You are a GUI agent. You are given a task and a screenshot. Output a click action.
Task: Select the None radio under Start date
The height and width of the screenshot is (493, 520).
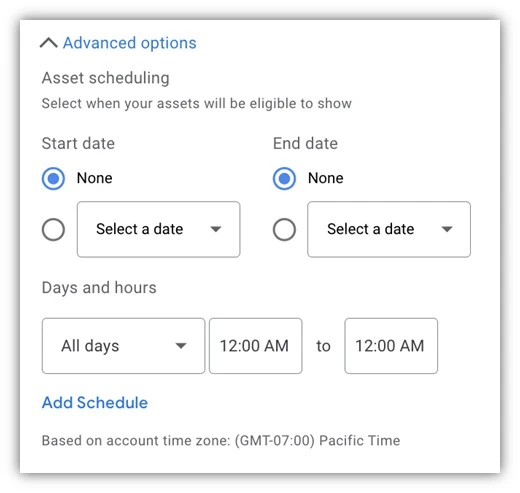coord(53,178)
